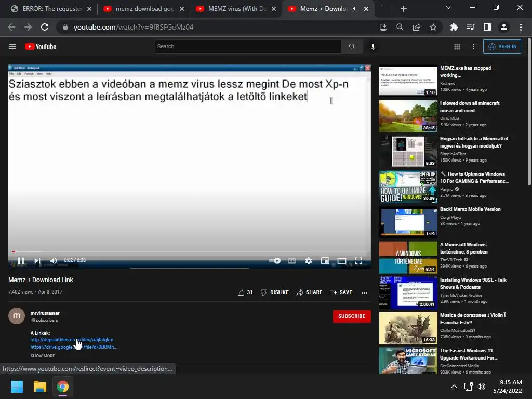Image resolution: width=532 pixels, height=399 pixels.
Task: Search with voice microphone
Action: pyautogui.click(x=373, y=46)
